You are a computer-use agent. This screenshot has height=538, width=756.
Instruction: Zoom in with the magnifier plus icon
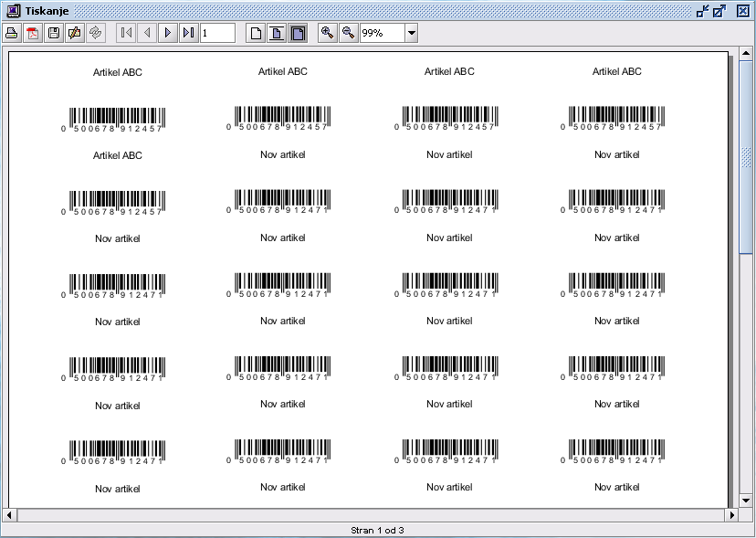[327, 33]
